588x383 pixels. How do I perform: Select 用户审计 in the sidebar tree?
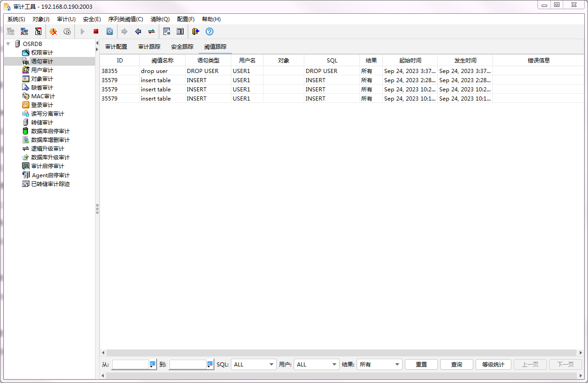(42, 70)
